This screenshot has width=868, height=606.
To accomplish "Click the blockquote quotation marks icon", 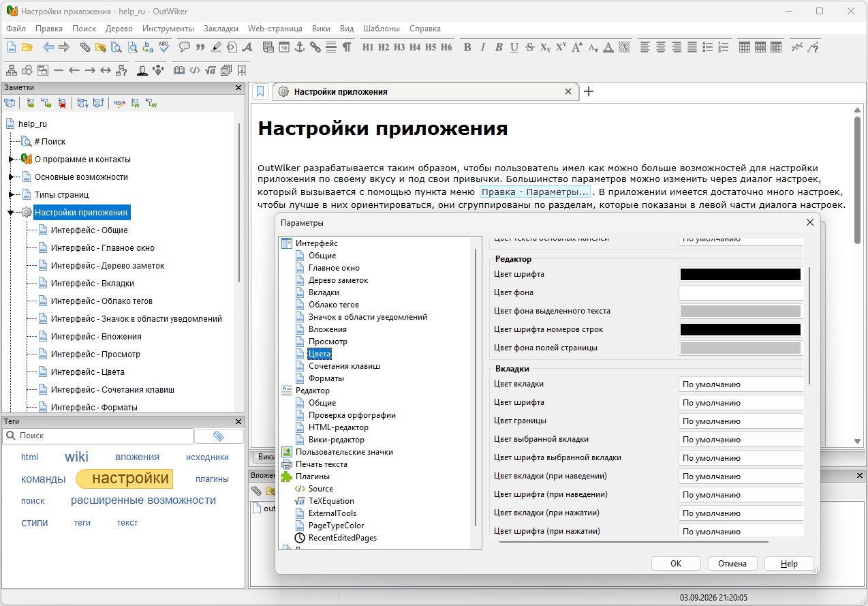I will [200, 47].
